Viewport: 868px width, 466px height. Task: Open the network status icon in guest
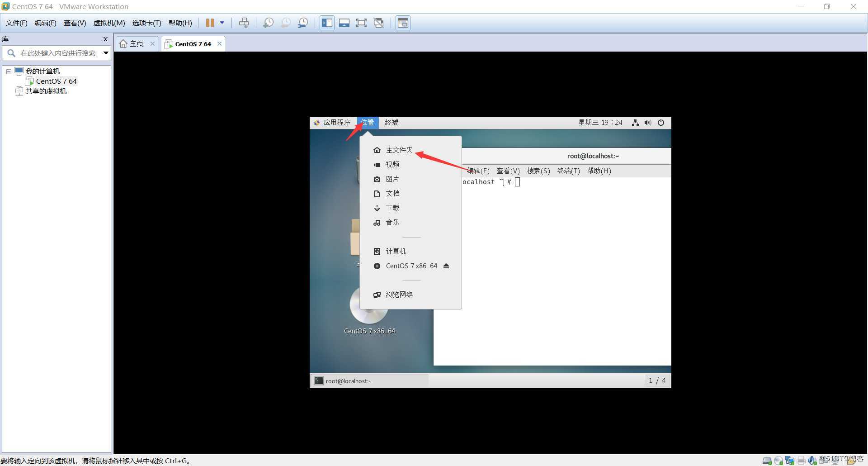[x=635, y=123]
